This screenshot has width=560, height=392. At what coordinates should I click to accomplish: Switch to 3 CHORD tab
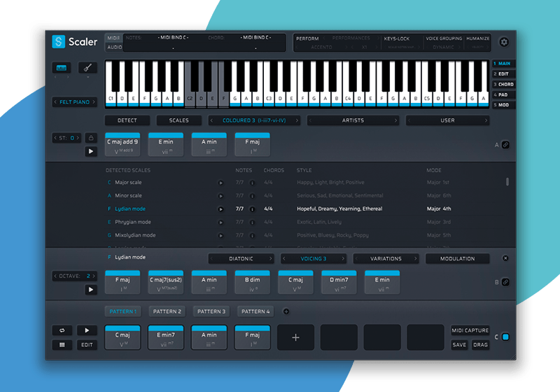pyautogui.click(x=503, y=84)
